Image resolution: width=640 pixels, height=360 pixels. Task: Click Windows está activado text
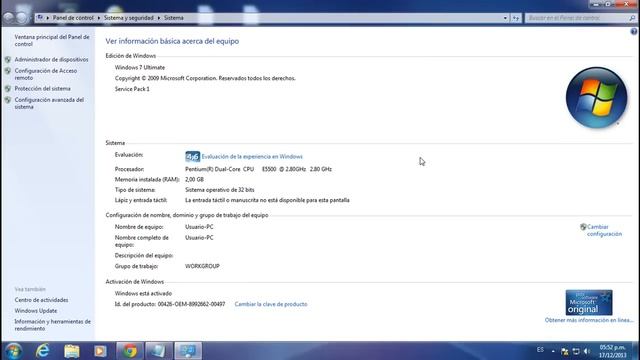tap(143, 293)
